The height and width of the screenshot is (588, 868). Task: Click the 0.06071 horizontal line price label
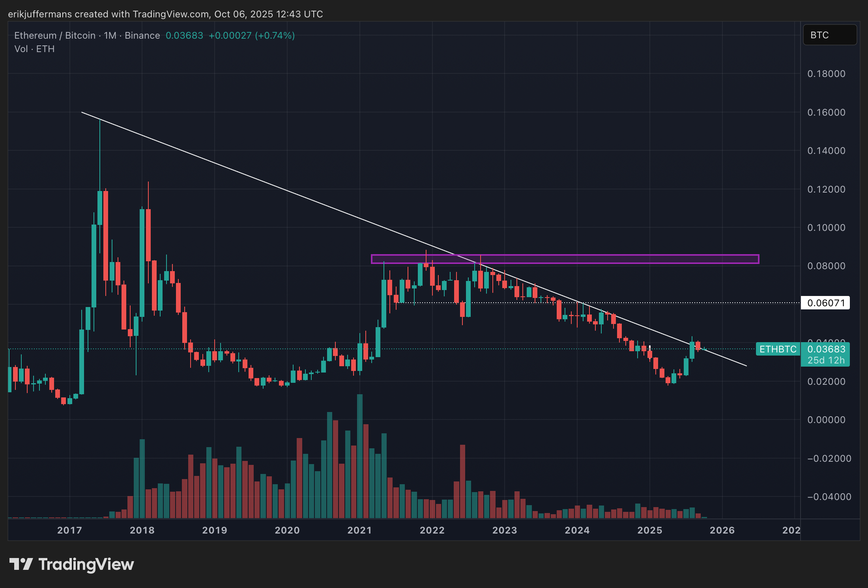[x=825, y=303]
